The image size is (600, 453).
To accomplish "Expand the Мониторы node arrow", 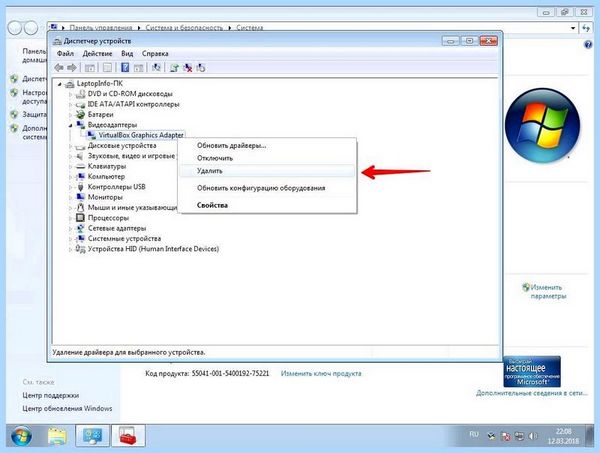I will [70, 197].
